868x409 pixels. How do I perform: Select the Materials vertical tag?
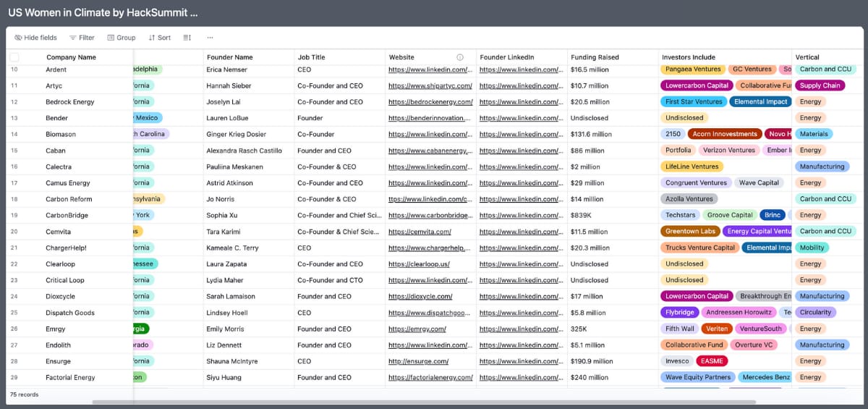pos(814,134)
